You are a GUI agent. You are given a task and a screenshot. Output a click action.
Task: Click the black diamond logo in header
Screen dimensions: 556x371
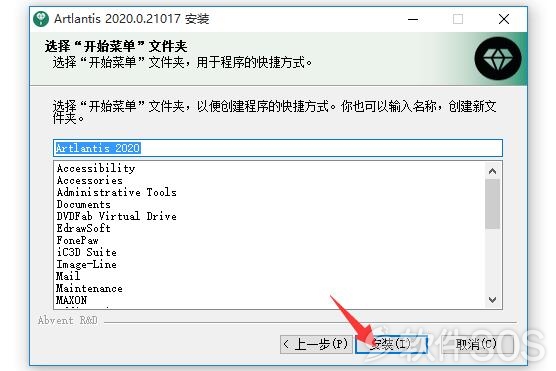tap(497, 58)
